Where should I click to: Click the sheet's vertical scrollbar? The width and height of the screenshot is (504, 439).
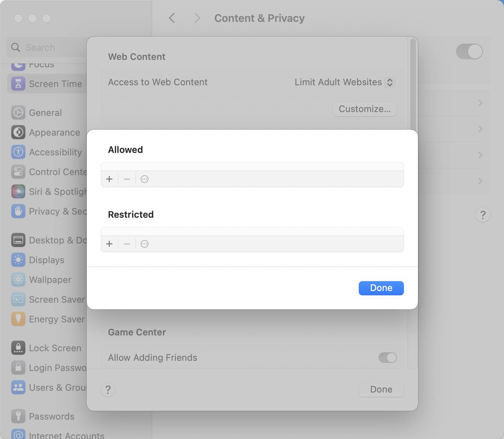[413, 85]
